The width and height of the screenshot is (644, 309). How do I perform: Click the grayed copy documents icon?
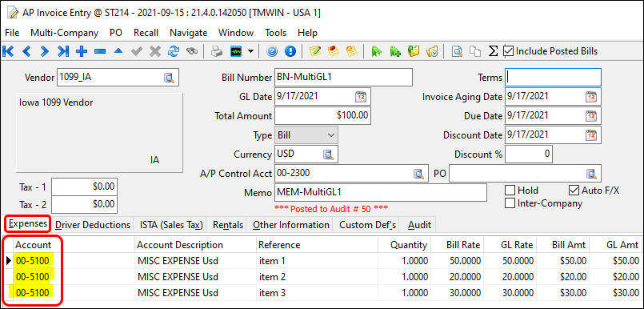point(474,51)
